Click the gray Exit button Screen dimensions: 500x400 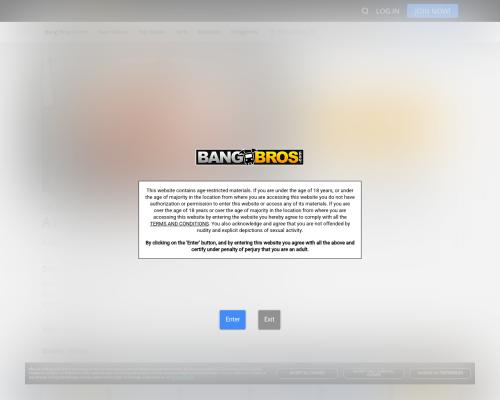(269, 320)
